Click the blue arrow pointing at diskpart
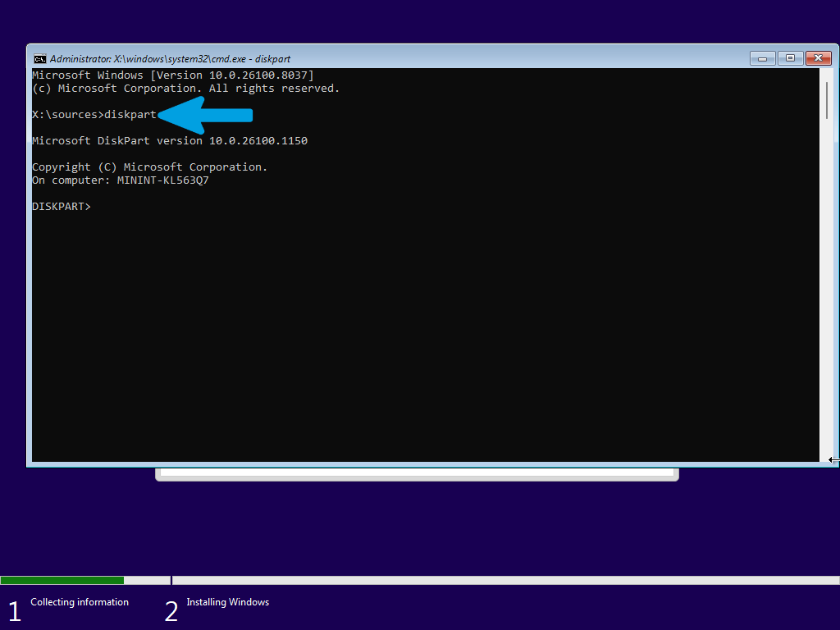840x630 pixels. pos(205,115)
